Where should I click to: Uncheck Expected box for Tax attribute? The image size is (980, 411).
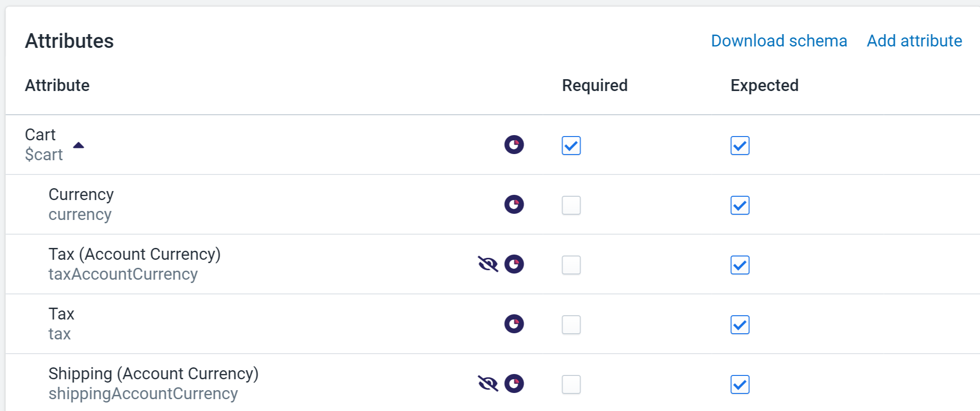(740, 325)
